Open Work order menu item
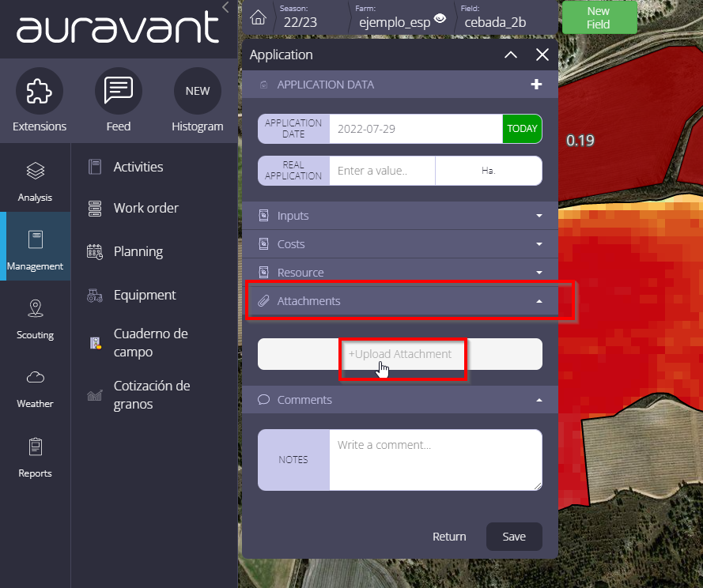The height and width of the screenshot is (588, 703). click(x=146, y=209)
